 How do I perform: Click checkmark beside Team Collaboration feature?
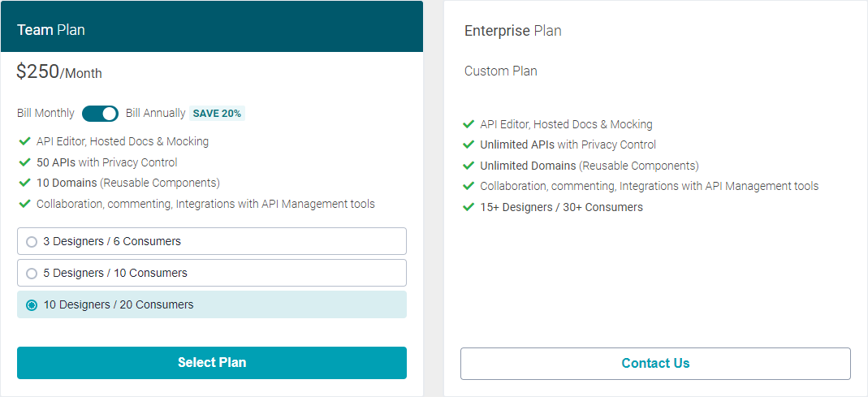pos(24,204)
